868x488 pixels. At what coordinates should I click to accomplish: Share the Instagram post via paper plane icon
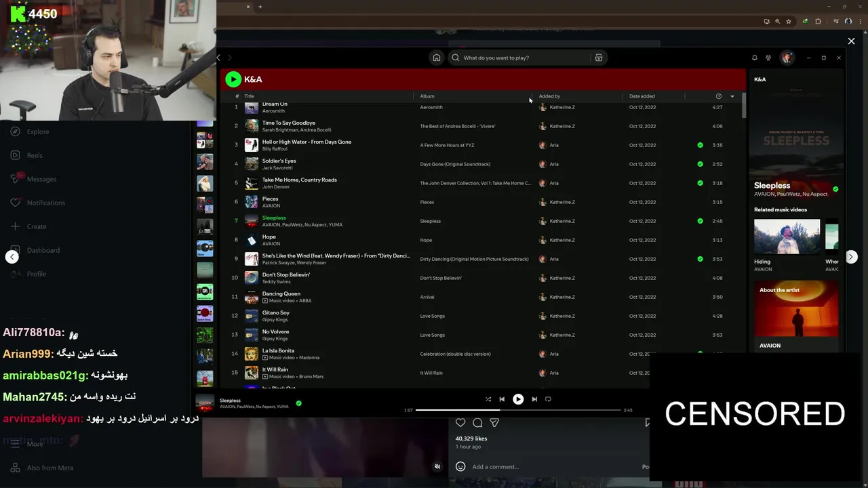[x=494, y=423]
